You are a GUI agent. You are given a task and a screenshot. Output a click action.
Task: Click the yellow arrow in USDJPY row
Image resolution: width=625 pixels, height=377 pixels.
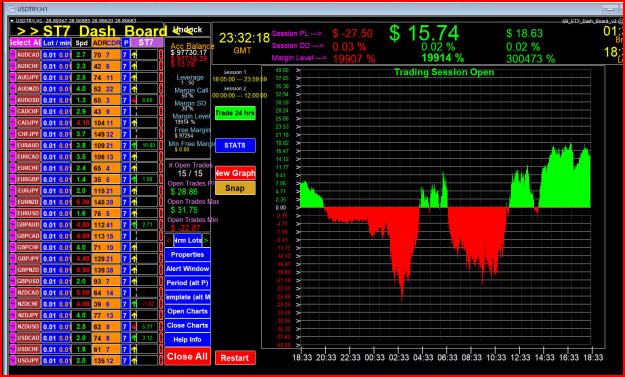134,361
